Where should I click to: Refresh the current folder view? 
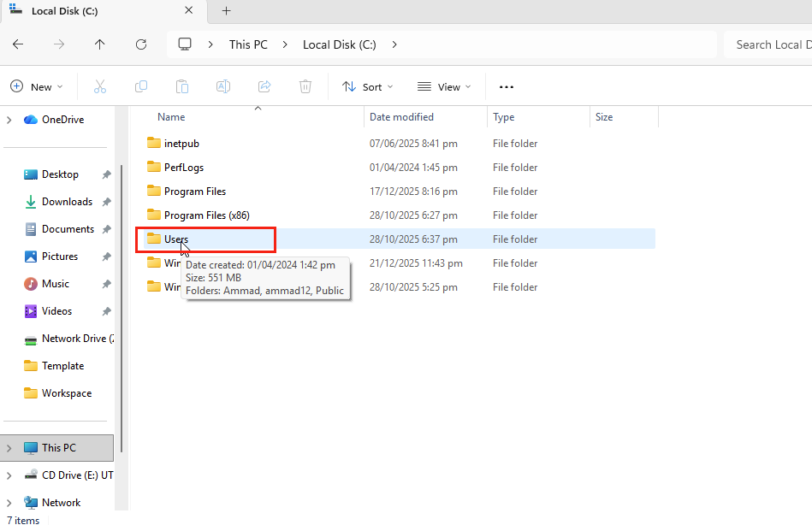tap(141, 44)
